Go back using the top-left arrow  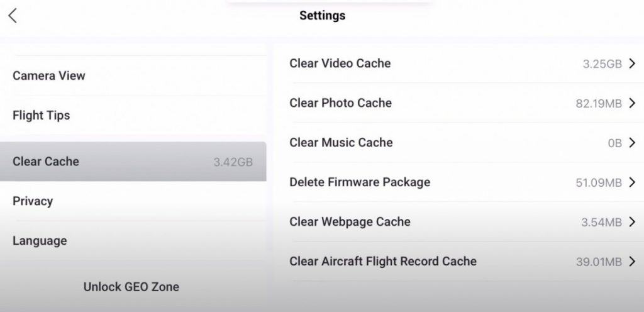click(13, 16)
